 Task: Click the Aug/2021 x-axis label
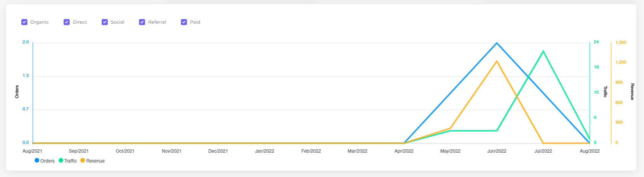pyautogui.click(x=33, y=151)
